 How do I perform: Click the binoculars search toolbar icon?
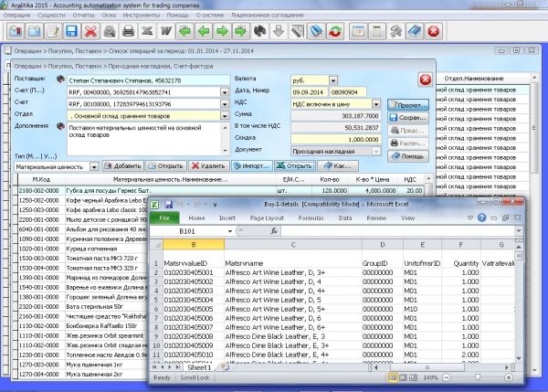pos(259,32)
